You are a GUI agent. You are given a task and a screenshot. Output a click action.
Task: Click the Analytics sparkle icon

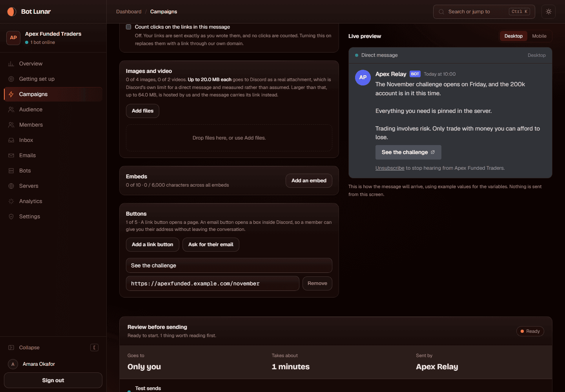click(x=11, y=201)
